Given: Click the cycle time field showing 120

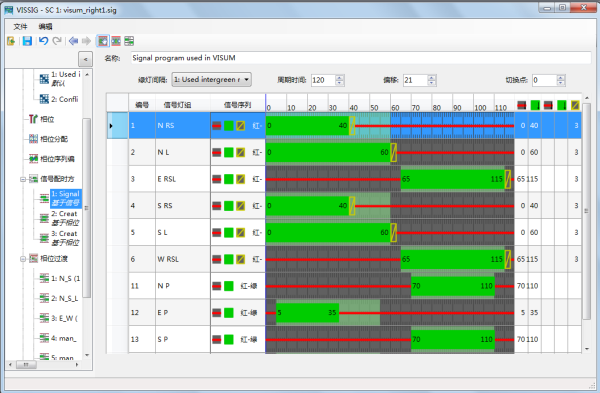Looking at the screenshot, I should coord(323,80).
